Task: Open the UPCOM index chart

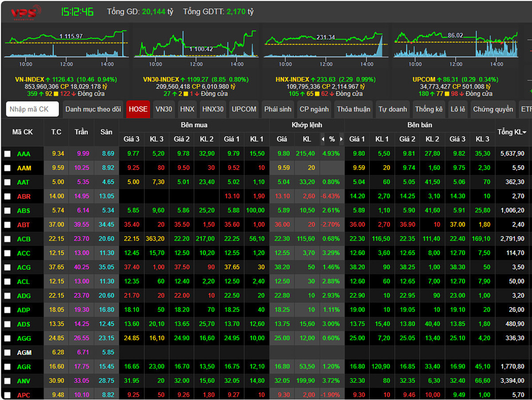Action: pos(455,43)
